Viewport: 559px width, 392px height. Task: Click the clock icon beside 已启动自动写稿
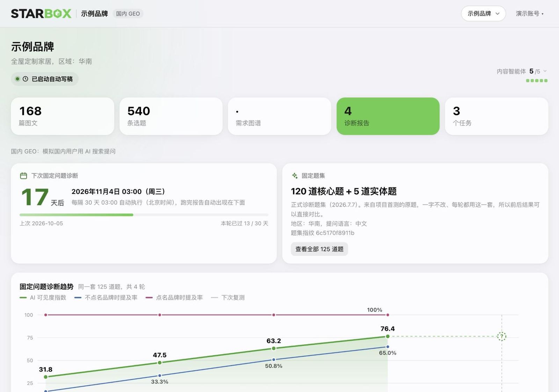pos(25,79)
